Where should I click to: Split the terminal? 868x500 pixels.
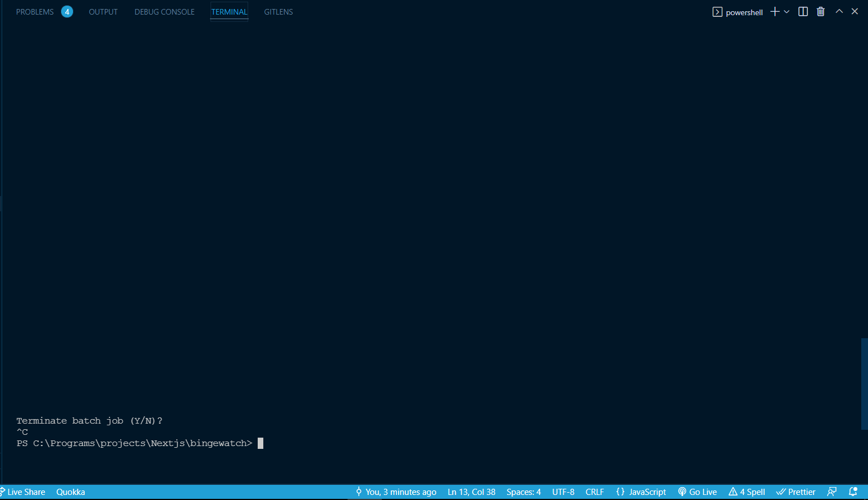click(x=803, y=11)
